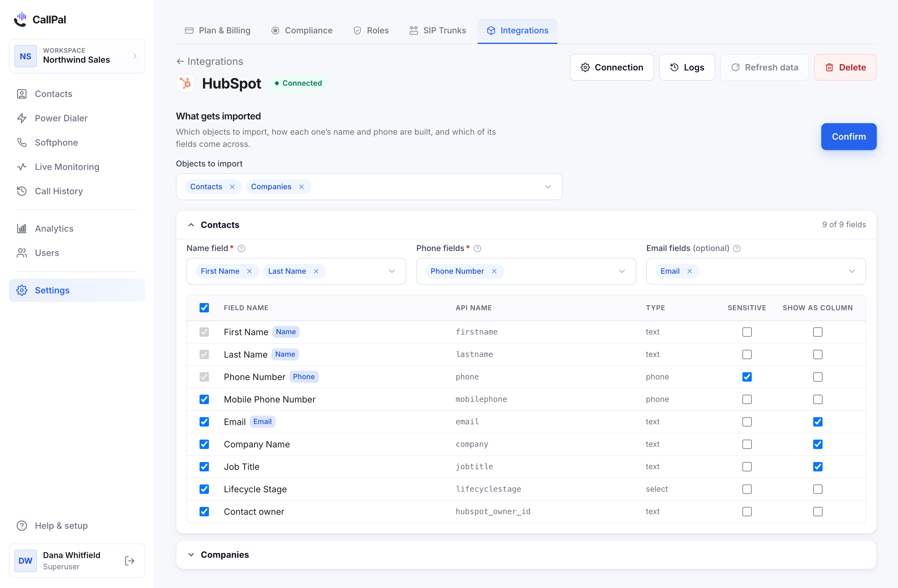The image size is (898, 588).
Task: Open the Name field dropdown
Action: click(296, 271)
